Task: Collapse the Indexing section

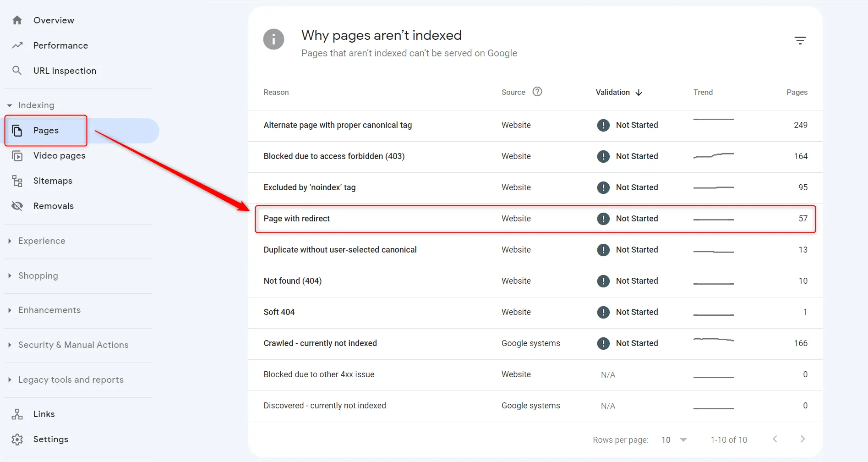Action: click(x=10, y=105)
